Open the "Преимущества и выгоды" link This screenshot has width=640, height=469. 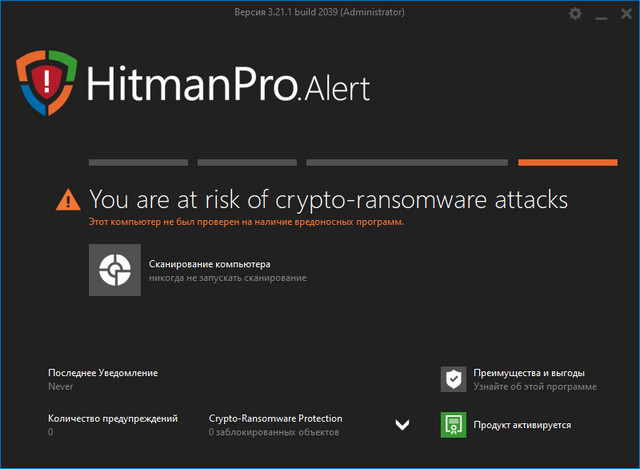tap(529, 372)
